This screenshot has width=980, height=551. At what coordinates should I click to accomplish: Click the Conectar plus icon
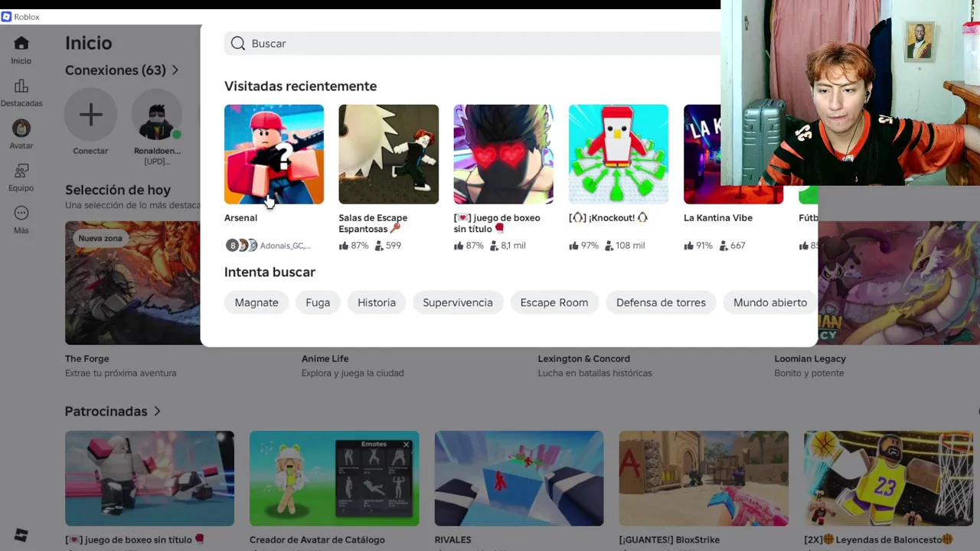(90, 116)
